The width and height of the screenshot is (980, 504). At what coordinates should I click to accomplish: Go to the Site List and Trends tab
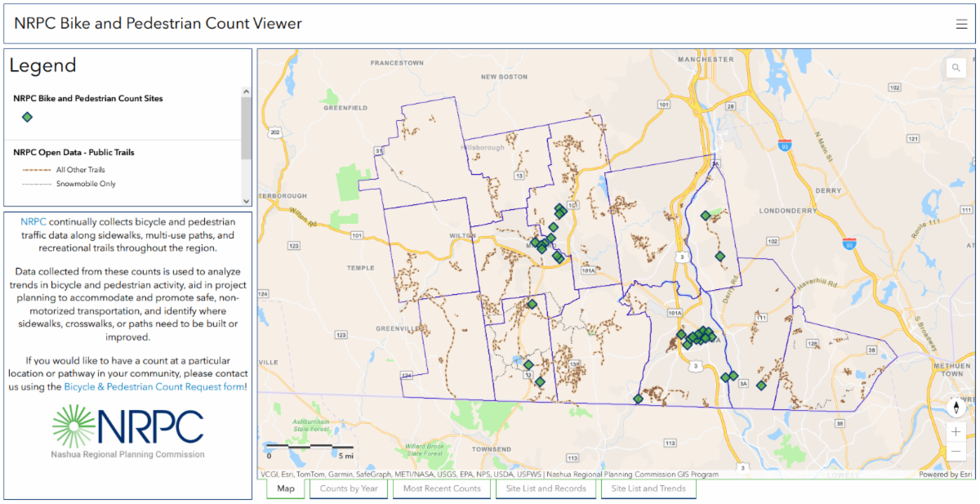point(648,488)
